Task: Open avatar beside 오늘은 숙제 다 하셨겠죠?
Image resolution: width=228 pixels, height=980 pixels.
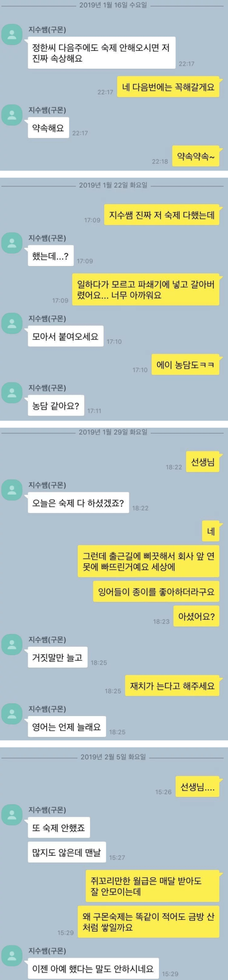Action: 12,490
